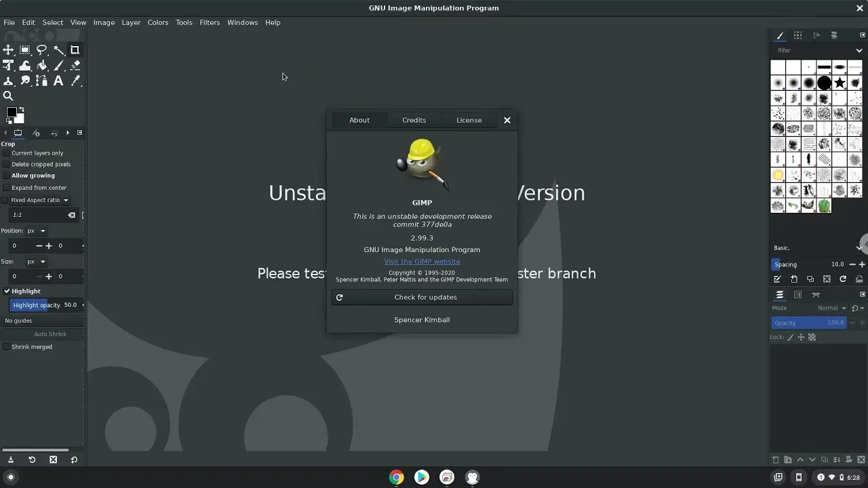This screenshot has width=868, height=488.
Task: Open Size unit px dropdown
Action: click(x=36, y=262)
